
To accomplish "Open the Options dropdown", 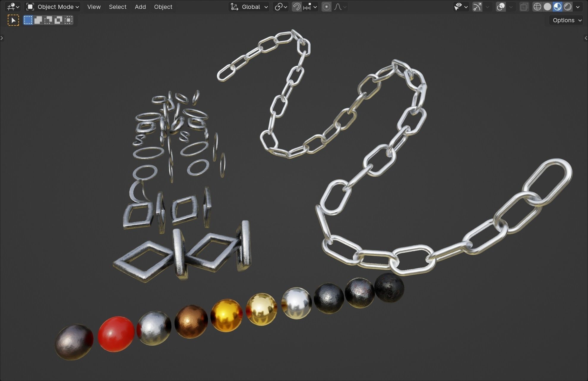I will 566,20.
